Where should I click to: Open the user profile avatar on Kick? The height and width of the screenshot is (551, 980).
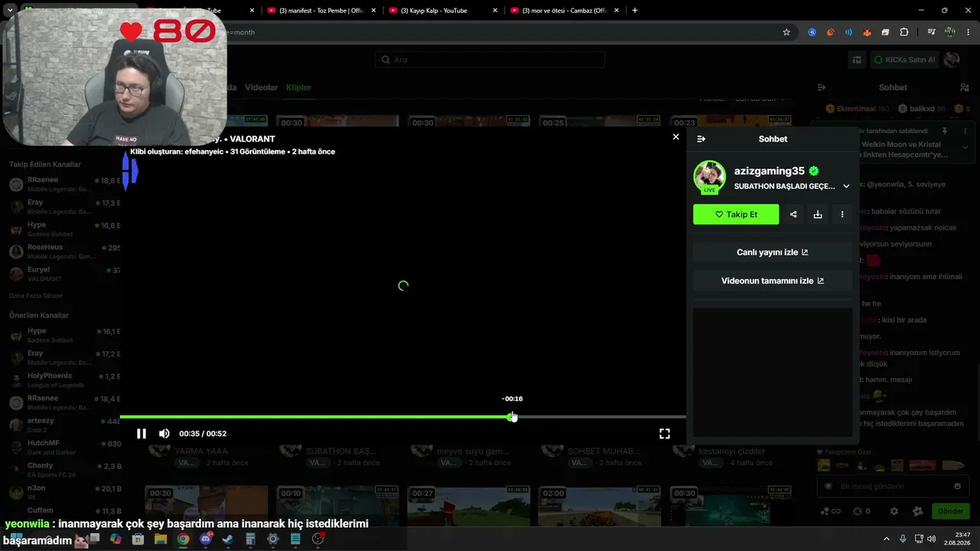(952, 60)
